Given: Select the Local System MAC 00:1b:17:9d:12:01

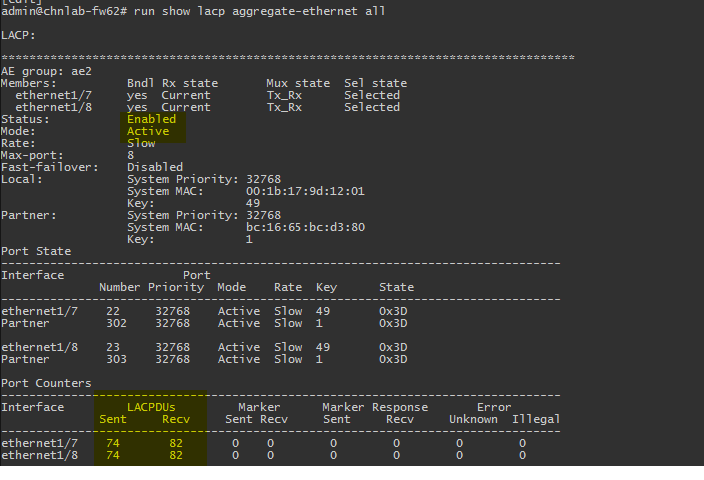Looking at the screenshot, I should pos(304,191).
